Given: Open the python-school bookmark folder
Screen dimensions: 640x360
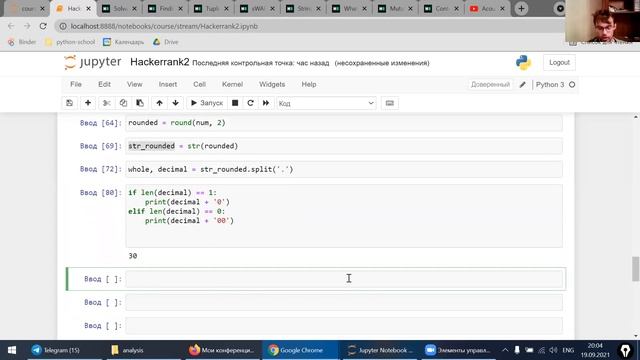Looking at the screenshot, I should (70, 42).
